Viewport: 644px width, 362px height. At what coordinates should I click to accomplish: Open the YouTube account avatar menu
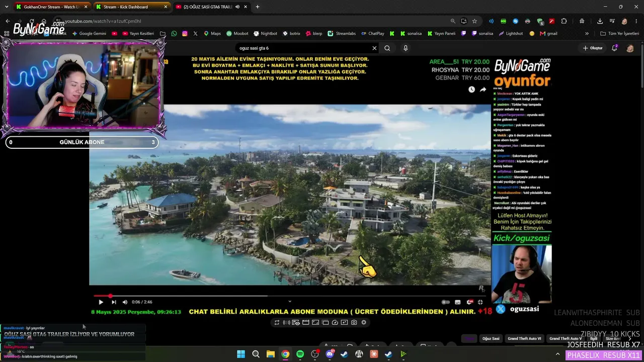pyautogui.click(x=630, y=48)
